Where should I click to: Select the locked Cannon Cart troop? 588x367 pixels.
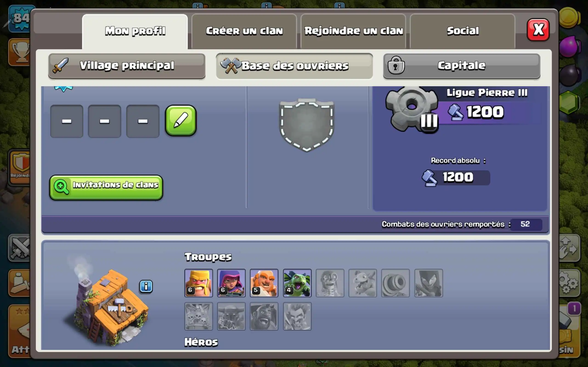click(395, 283)
